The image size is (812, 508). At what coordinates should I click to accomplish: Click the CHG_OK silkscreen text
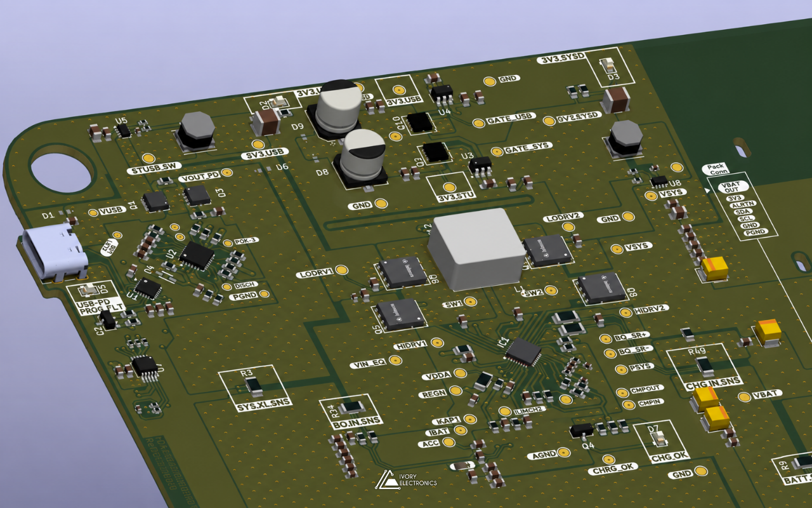coord(669,456)
